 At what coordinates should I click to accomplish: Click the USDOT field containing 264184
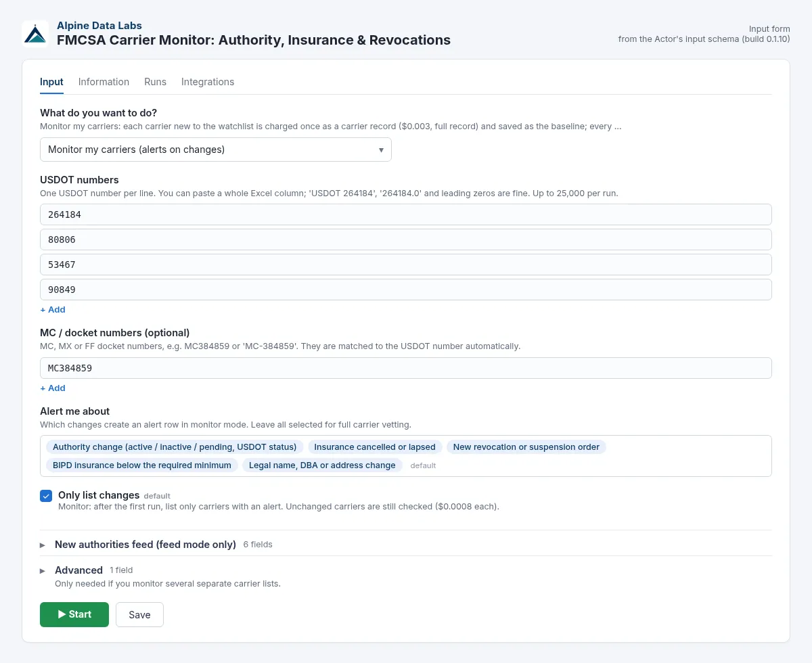[x=406, y=214]
